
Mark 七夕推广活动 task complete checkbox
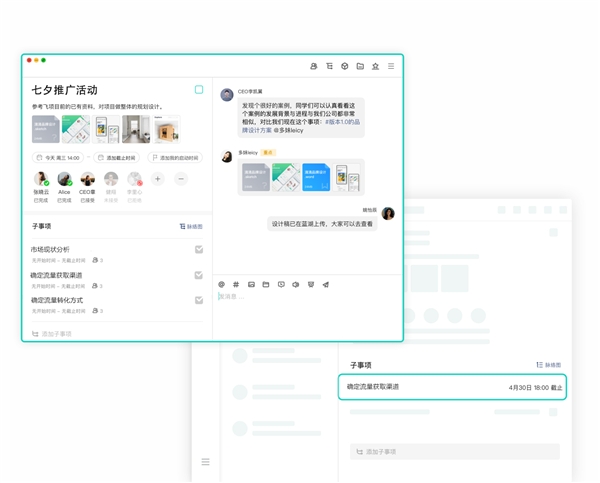click(x=199, y=90)
